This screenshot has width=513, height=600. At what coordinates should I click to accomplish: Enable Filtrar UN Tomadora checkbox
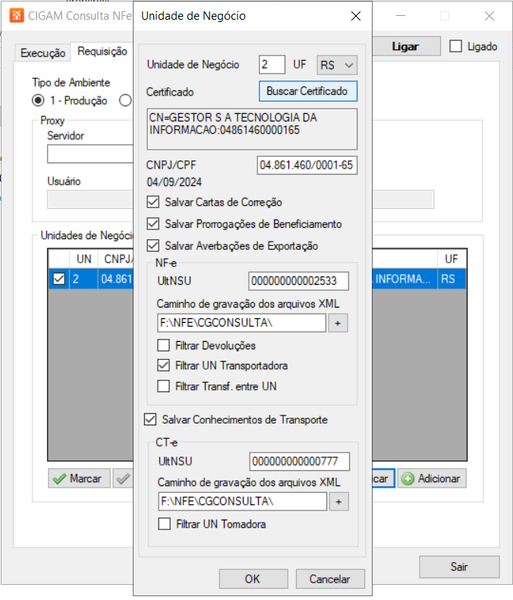(x=164, y=524)
